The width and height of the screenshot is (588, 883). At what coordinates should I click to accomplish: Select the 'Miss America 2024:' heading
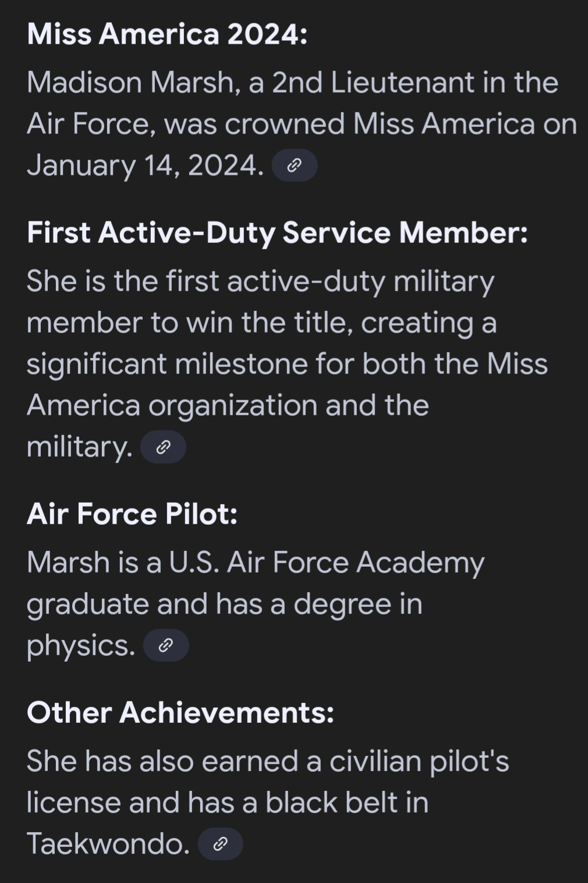click(x=167, y=34)
